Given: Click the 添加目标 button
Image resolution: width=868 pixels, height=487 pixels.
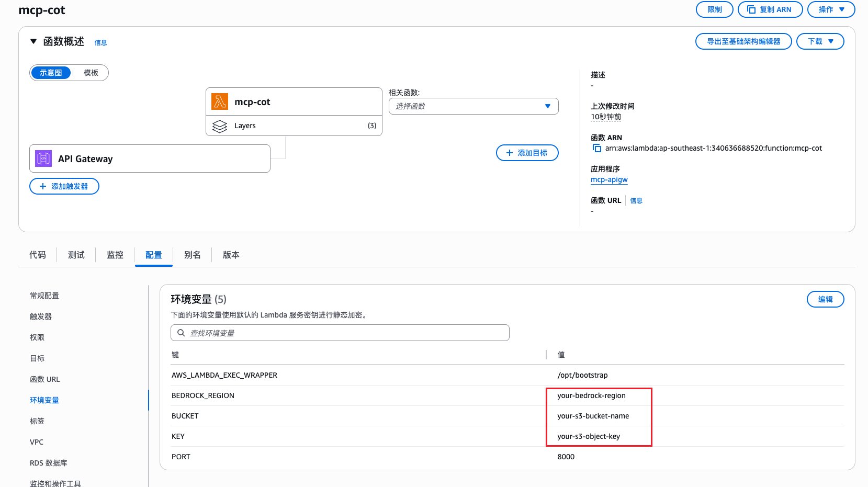Looking at the screenshot, I should 527,153.
